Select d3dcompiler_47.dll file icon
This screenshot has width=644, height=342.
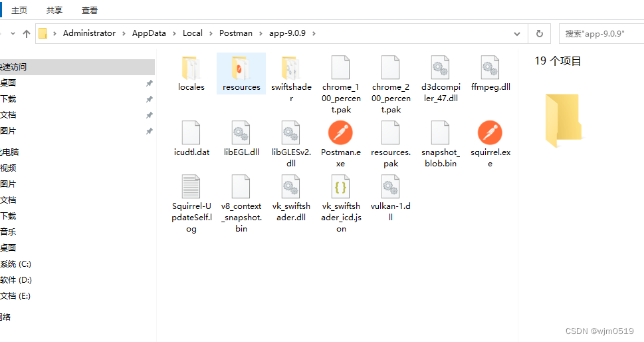tap(440, 67)
